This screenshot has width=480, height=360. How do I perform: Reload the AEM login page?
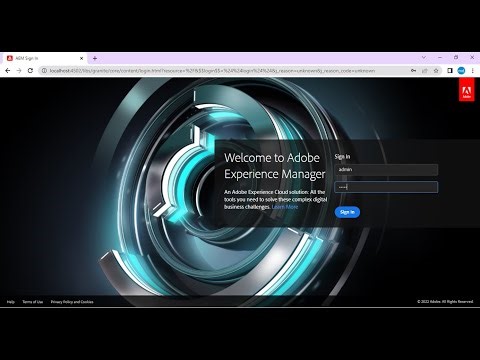click(30, 71)
